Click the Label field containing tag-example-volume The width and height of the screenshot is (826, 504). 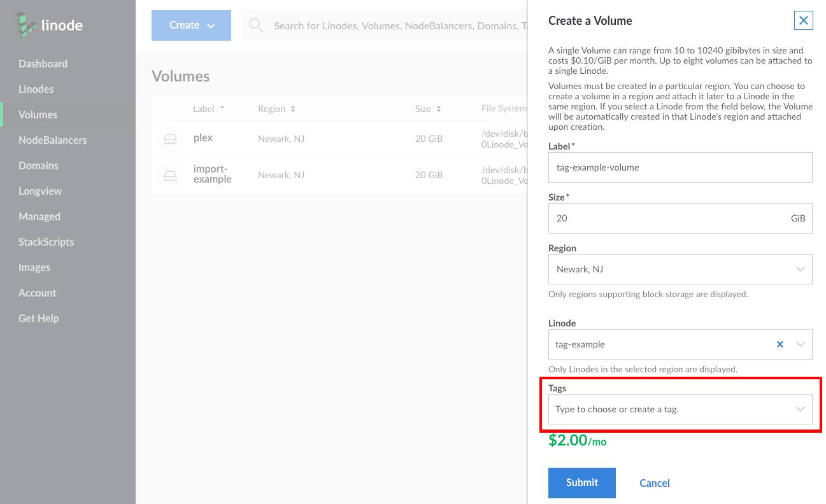tap(680, 167)
